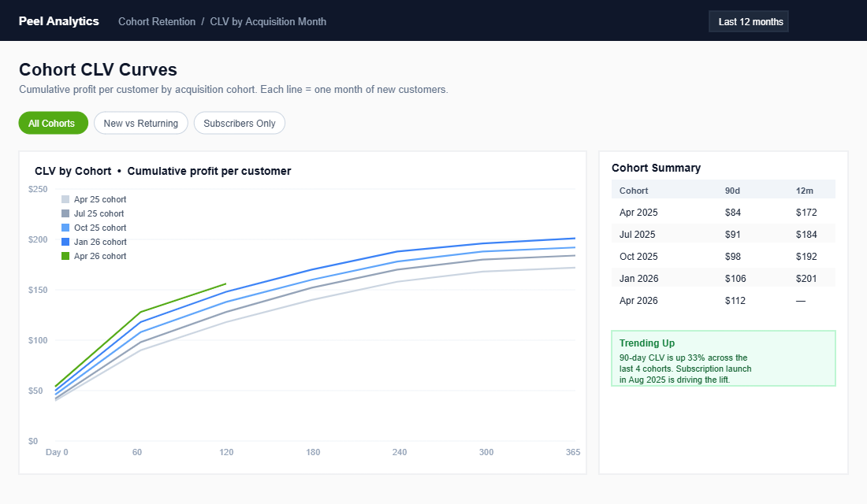This screenshot has height=504, width=867.
Task: Click the CLV by Acquisition Month breadcrumb
Action: (268, 21)
